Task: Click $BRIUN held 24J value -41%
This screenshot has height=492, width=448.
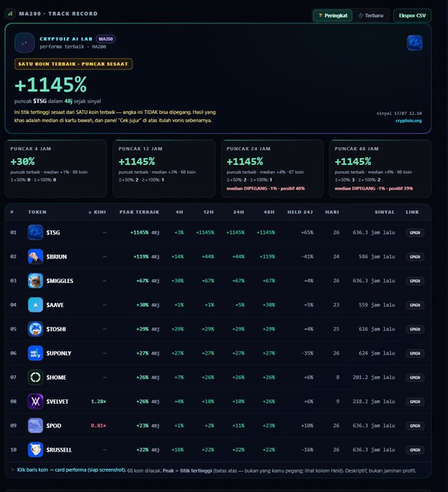Action: point(308,257)
